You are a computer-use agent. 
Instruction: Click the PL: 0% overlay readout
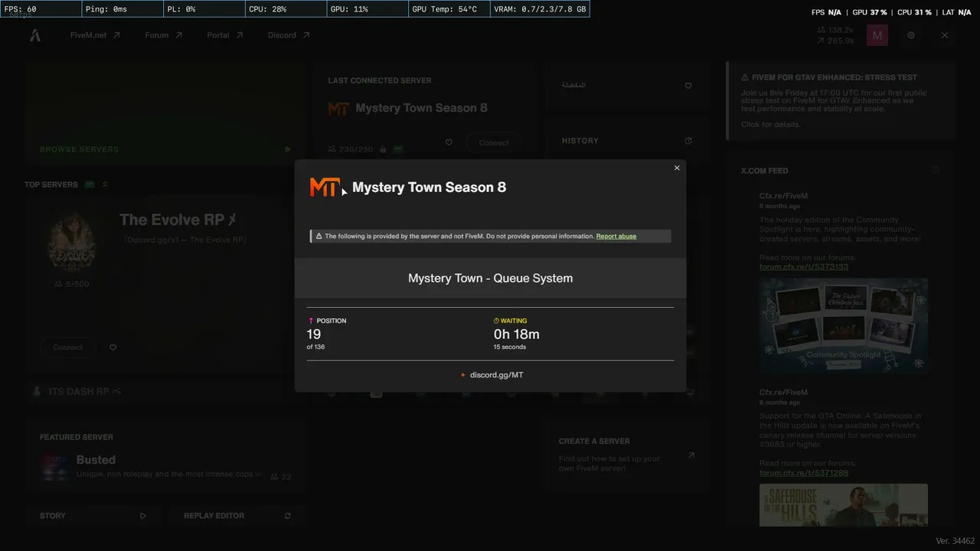click(x=203, y=9)
